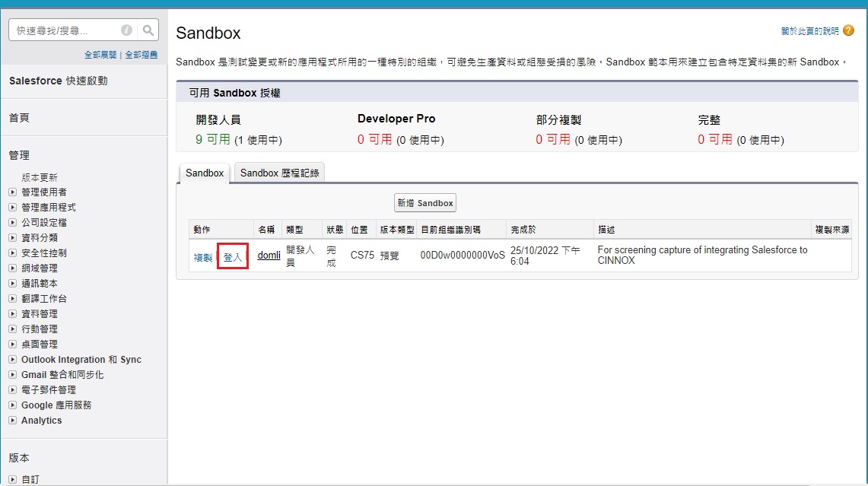Screen dimensions: 868x486
Task: Click the 可用 Sandbox 授權 section header
Action: pyautogui.click(x=517, y=93)
